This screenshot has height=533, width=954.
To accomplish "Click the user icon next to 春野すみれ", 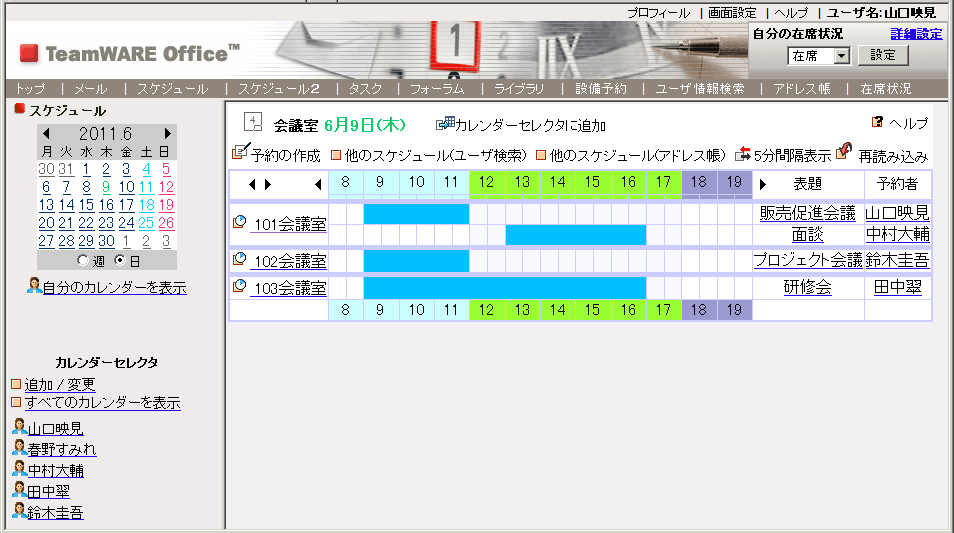I will click(19, 449).
